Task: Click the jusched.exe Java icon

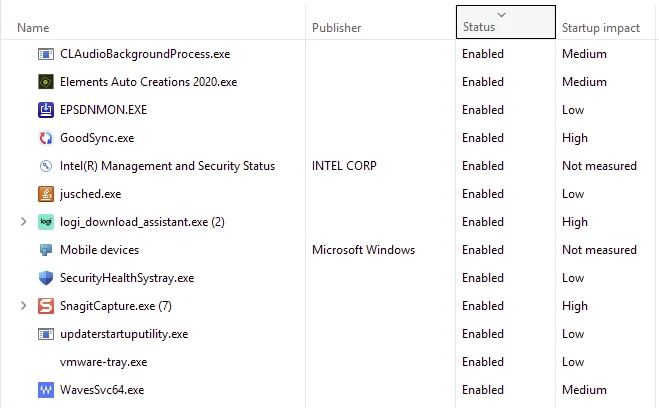Action: (x=46, y=194)
